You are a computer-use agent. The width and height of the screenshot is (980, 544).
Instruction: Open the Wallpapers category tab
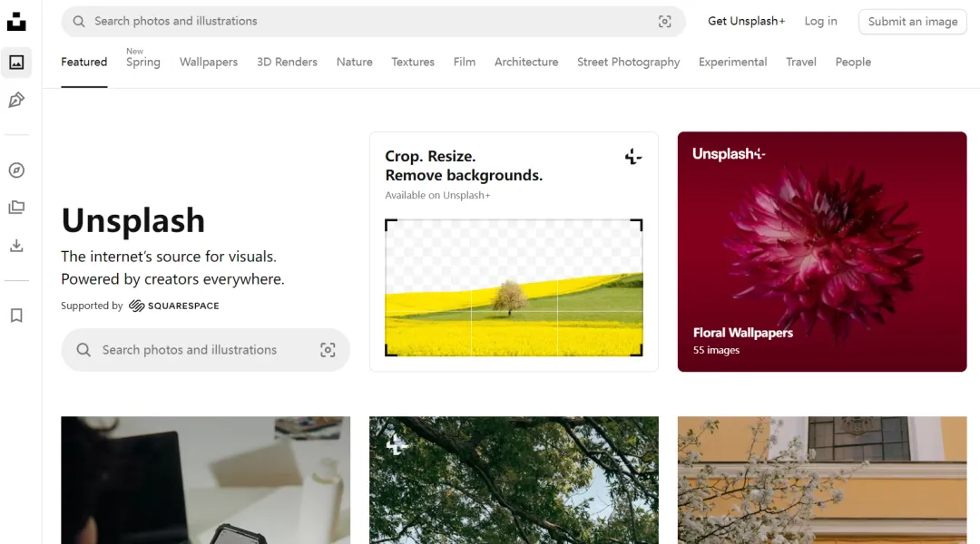click(209, 62)
